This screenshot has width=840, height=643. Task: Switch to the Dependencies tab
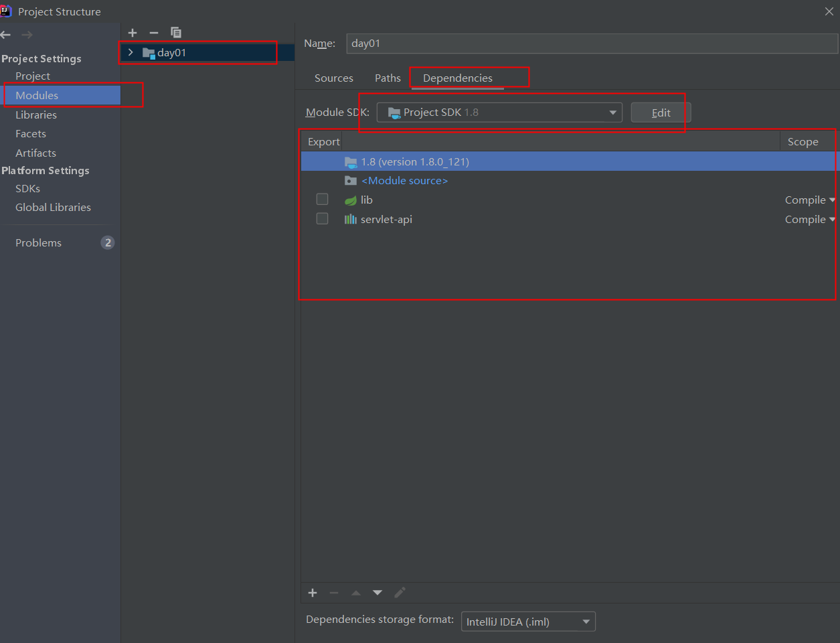tap(458, 78)
